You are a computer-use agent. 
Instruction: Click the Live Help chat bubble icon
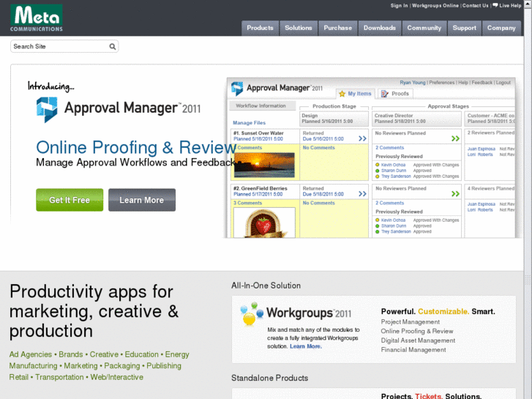(x=495, y=5)
